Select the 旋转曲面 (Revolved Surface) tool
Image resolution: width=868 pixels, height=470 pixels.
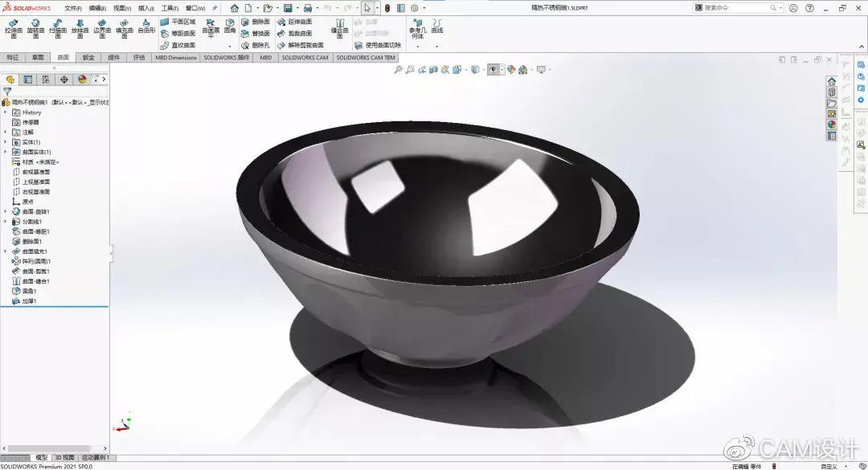[35, 28]
